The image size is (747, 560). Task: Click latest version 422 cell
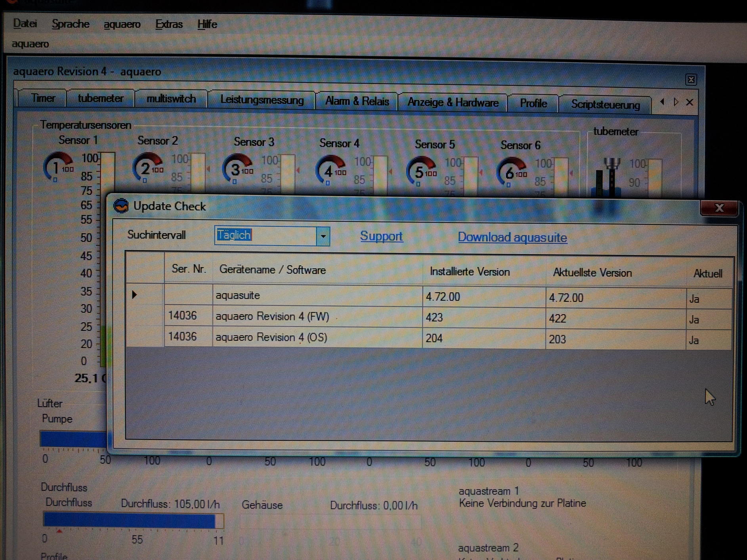click(x=616, y=319)
